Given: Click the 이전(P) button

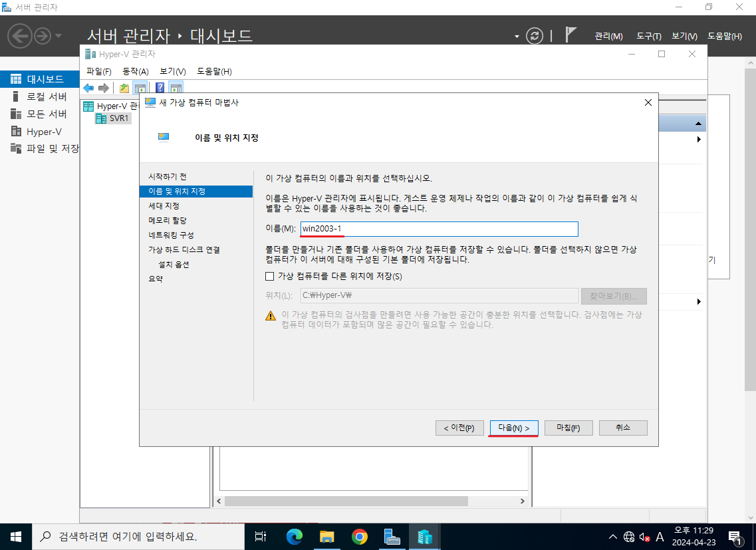Looking at the screenshot, I should coord(459,428).
